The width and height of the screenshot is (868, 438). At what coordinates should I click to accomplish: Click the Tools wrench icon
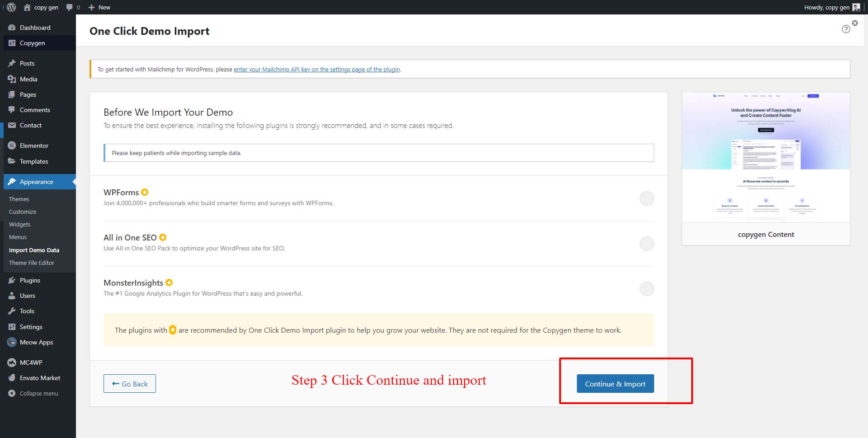point(12,311)
